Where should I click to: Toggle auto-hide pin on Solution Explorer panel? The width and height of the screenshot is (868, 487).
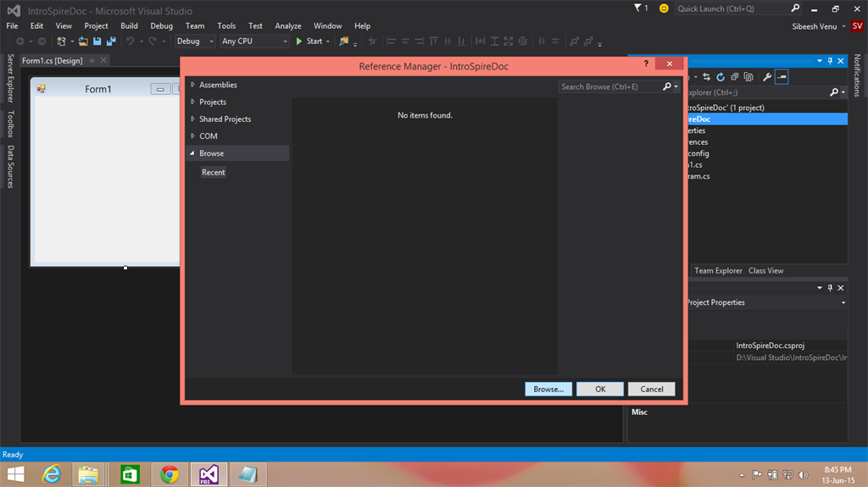830,61
